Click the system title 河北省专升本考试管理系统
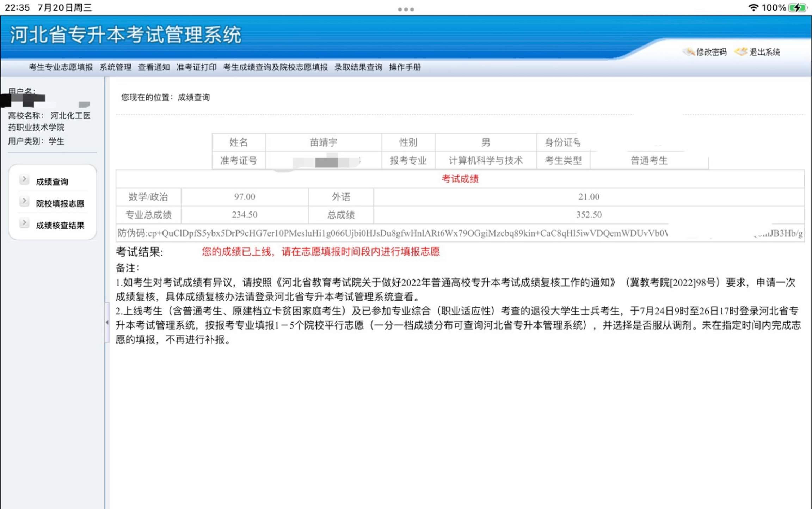 point(125,35)
